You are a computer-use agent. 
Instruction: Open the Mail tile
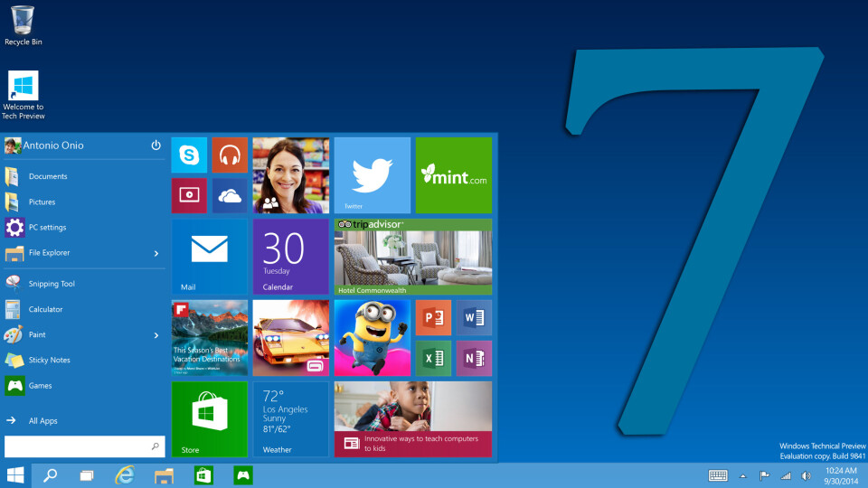pyautogui.click(x=209, y=257)
